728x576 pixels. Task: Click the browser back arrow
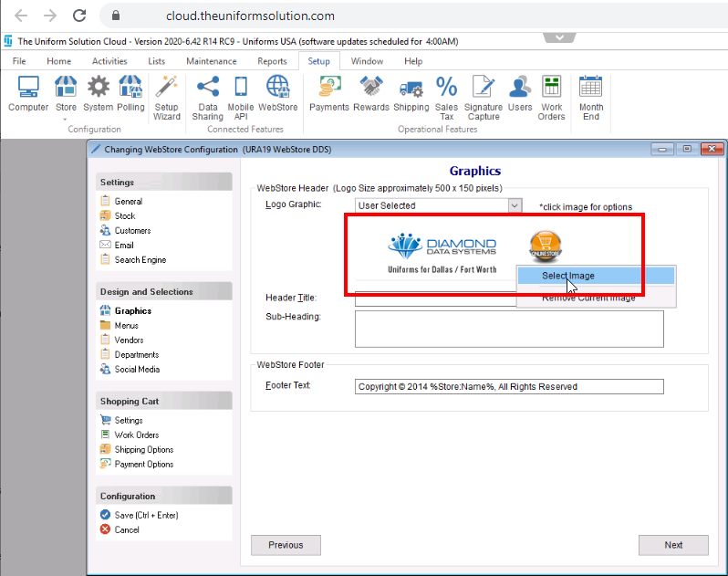point(21,16)
